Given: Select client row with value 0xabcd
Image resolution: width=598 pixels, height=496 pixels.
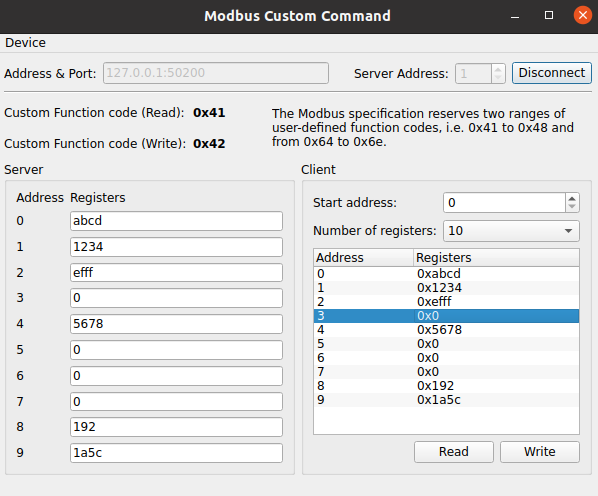Looking at the screenshot, I should [446, 274].
